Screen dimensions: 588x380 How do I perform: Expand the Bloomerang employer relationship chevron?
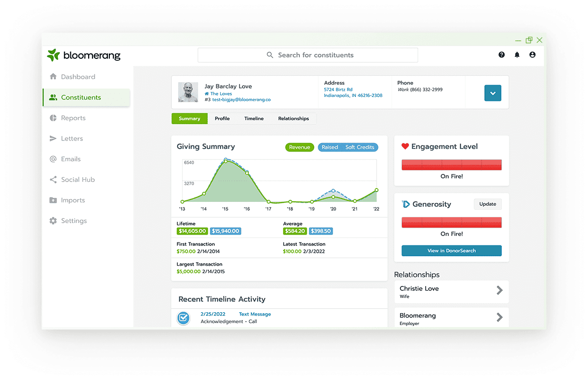click(x=499, y=317)
